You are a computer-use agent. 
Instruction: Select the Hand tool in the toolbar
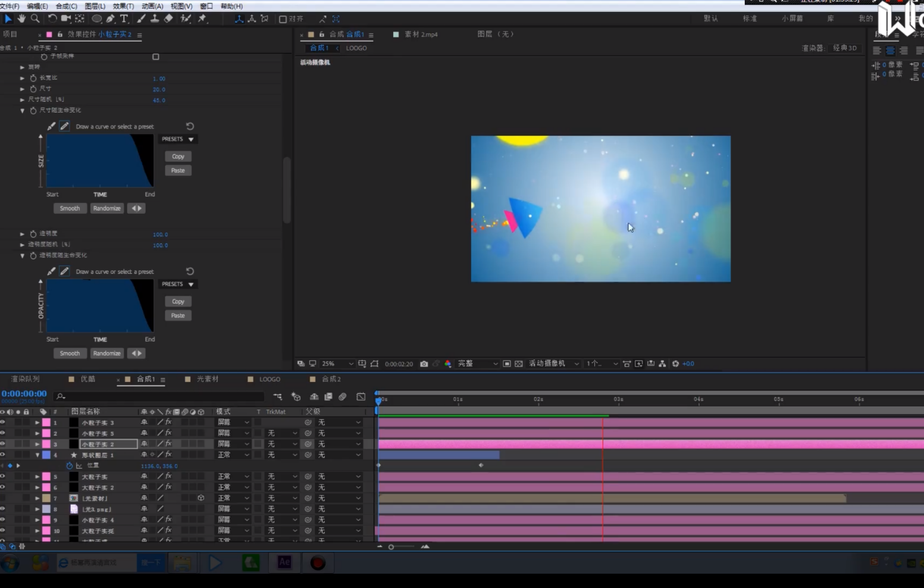[21, 19]
